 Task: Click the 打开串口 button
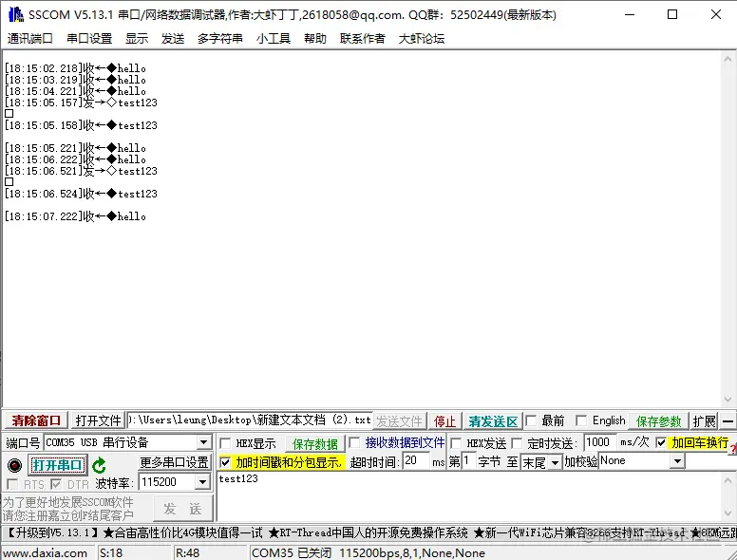(57, 465)
